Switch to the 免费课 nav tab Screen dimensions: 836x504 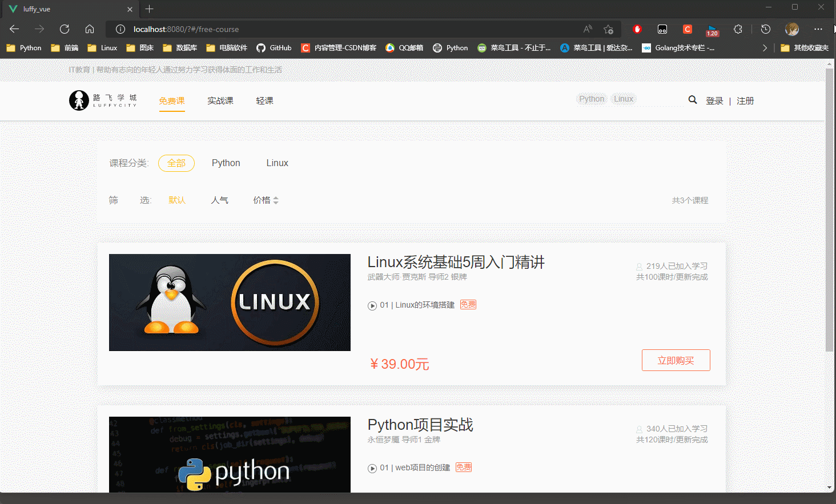(172, 100)
